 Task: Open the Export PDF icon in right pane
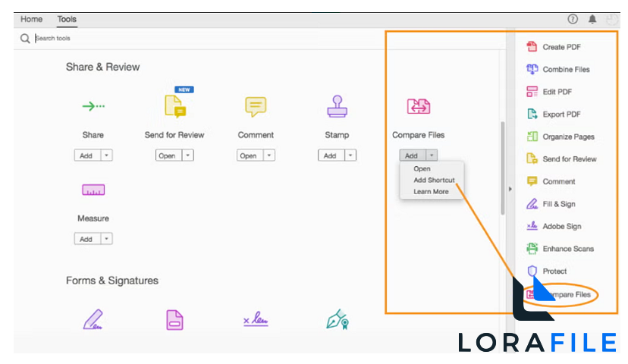[532, 114]
